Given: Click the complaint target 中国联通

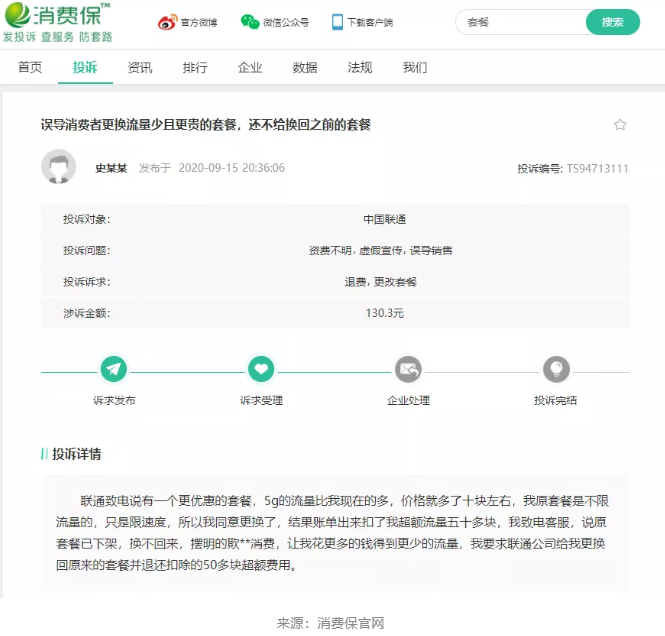Looking at the screenshot, I should [385, 219].
